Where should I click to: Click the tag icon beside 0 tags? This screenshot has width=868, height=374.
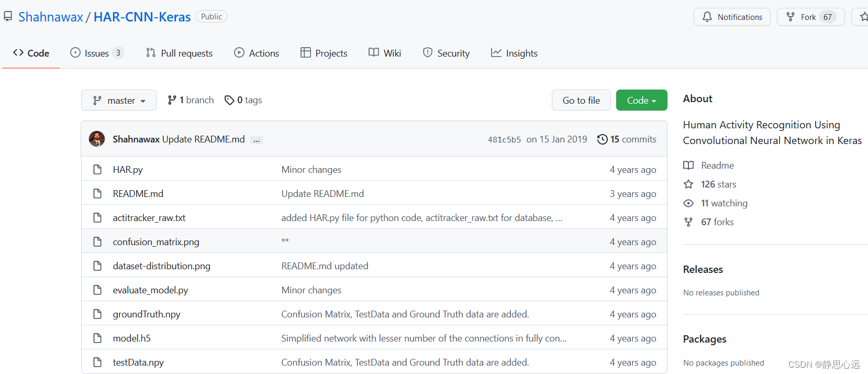(229, 100)
